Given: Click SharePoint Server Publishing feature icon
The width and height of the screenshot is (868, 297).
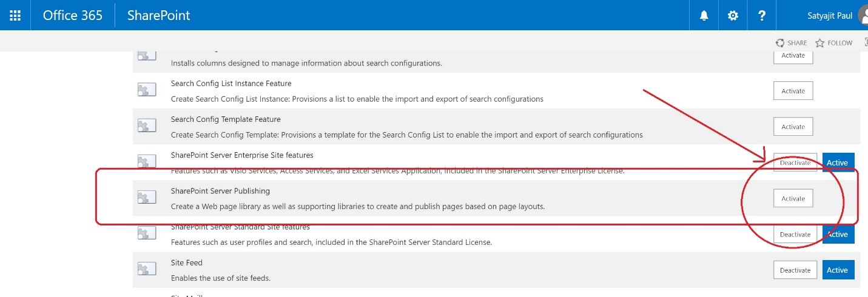Looking at the screenshot, I should [147, 198].
